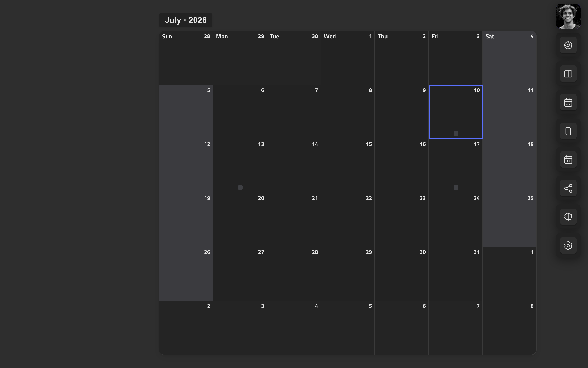
Task: Select Sunday July 19 cell
Action: point(186,220)
